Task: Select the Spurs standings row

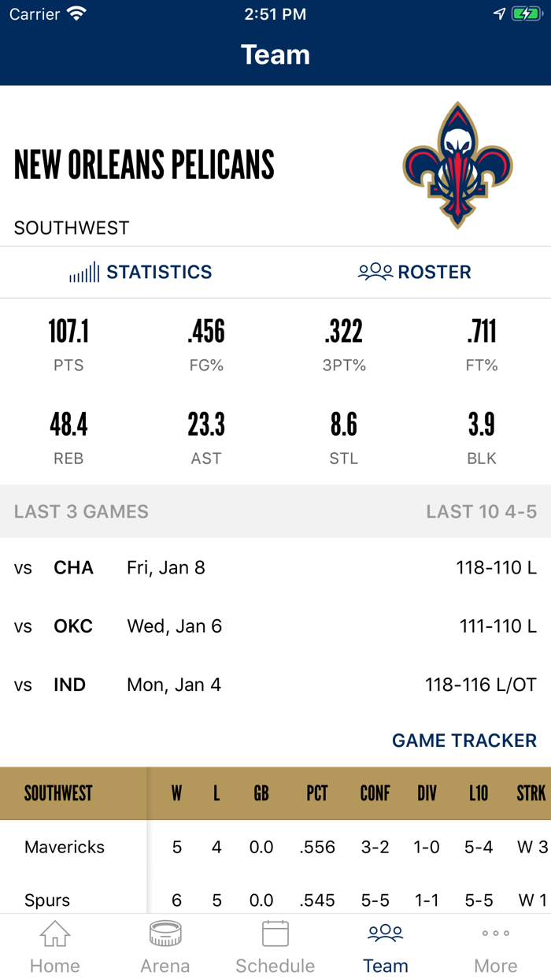Action: point(275,900)
